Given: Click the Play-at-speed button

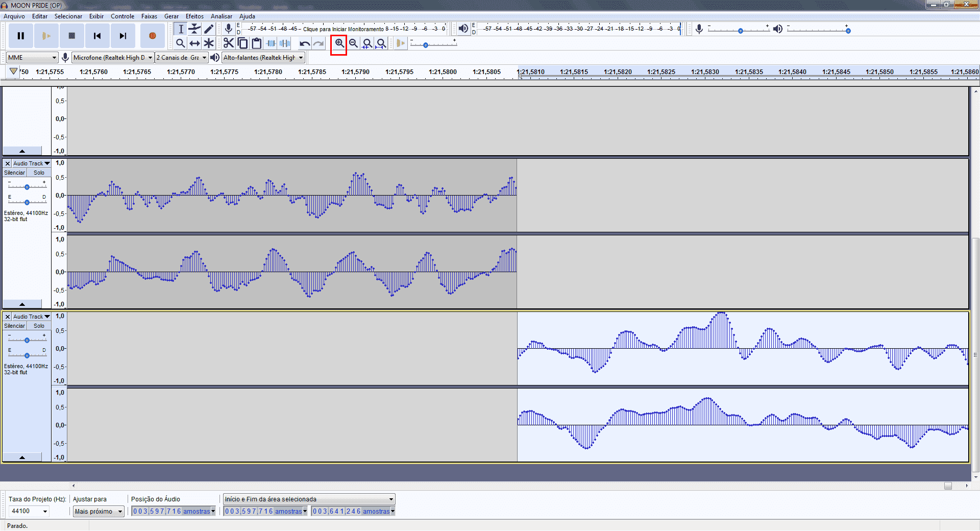Looking at the screenshot, I should 401,43.
